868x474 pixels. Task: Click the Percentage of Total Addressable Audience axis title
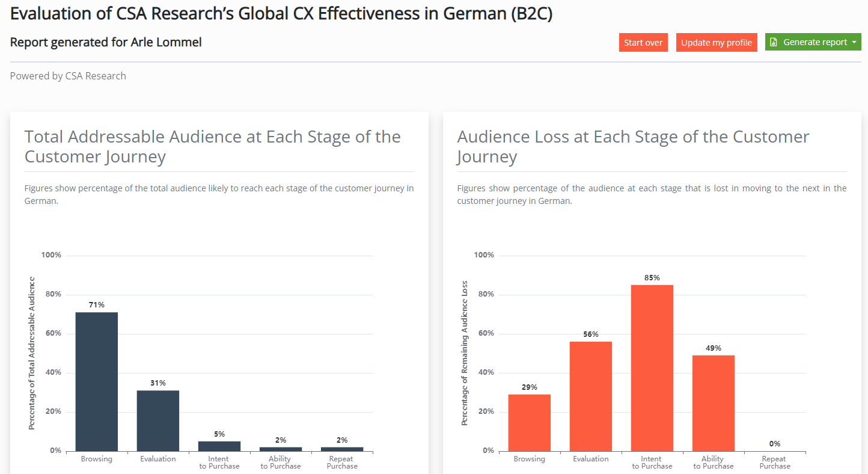pyautogui.click(x=32, y=353)
